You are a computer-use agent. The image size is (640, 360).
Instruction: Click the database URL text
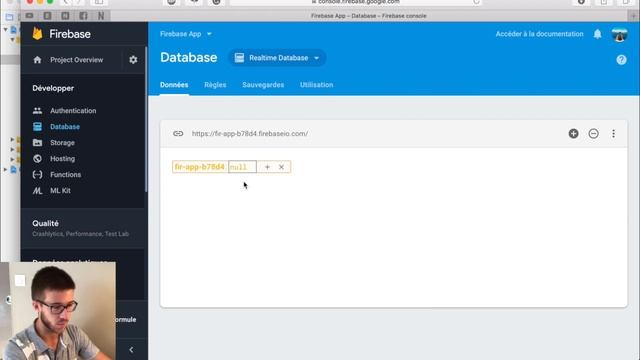click(x=250, y=133)
